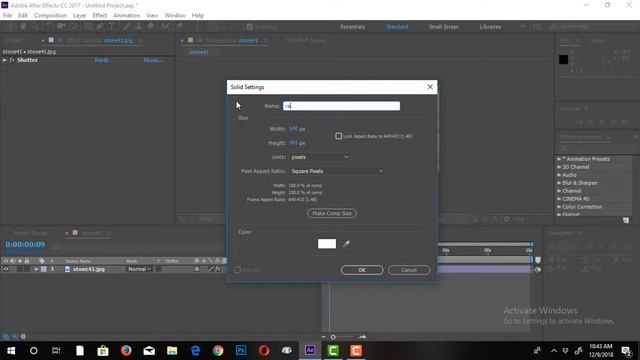Screen dimensions: 640x360
Task: Open the Help menu
Action: (x=198, y=16)
